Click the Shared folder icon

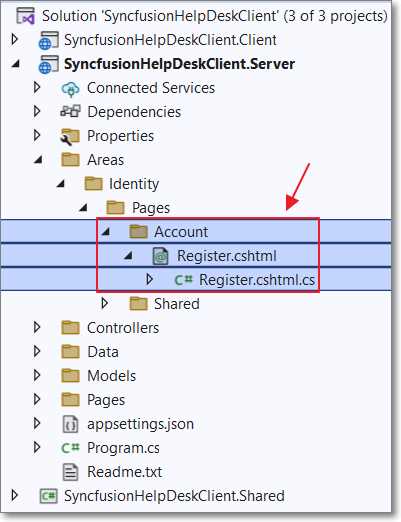tap(138, 304)
